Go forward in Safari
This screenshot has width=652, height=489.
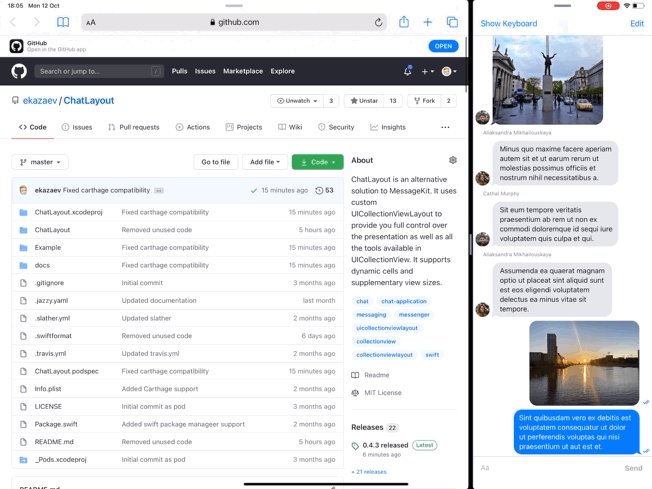[x=37, y=22]
